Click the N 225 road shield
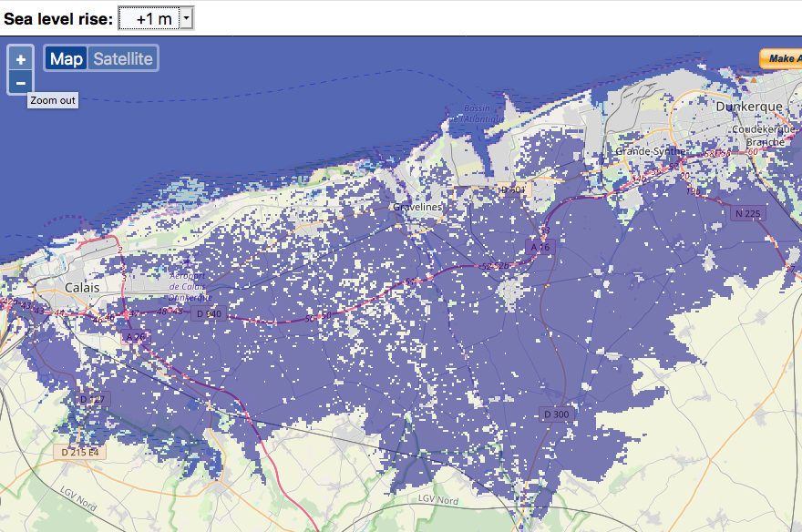 [747, 214]
